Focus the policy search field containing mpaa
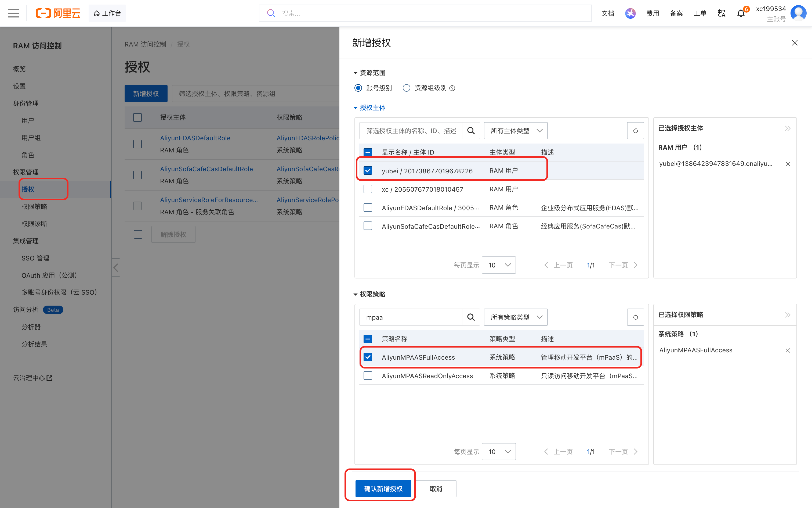The image size is (812, 508). (411, 317)
